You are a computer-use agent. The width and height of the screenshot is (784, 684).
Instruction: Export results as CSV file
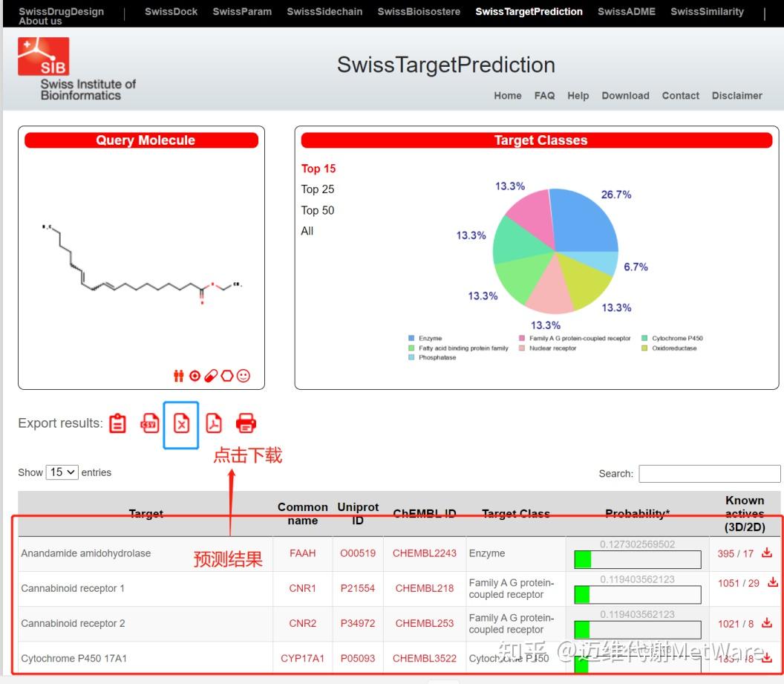tap(149, 423)
